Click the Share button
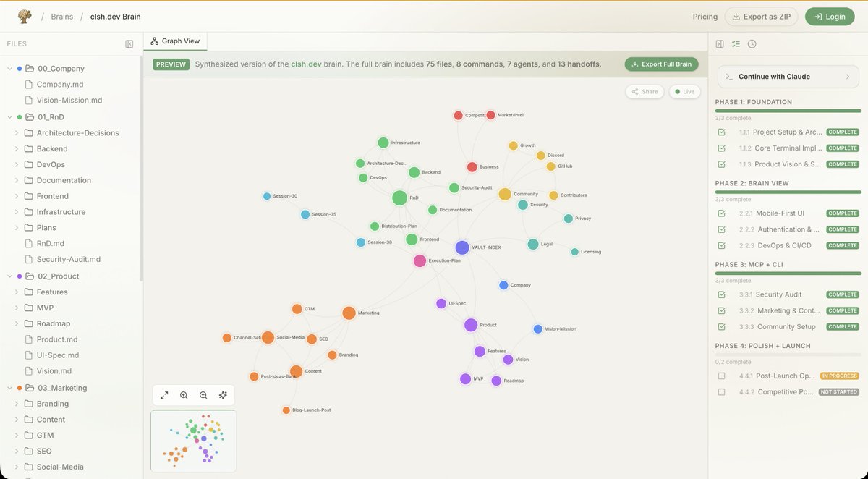The width and height of the screenshot is (868, 479). coord(644,92)
